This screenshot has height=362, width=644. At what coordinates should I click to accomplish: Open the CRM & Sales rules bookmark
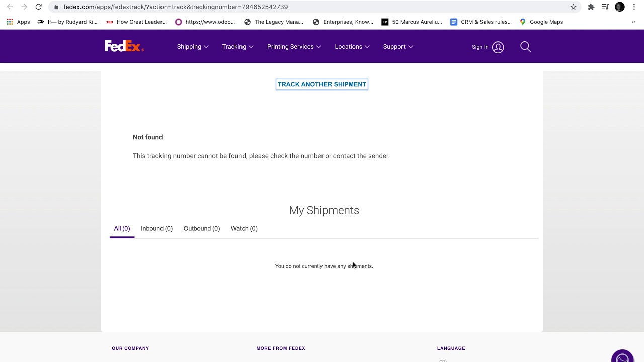pos(481,22)
